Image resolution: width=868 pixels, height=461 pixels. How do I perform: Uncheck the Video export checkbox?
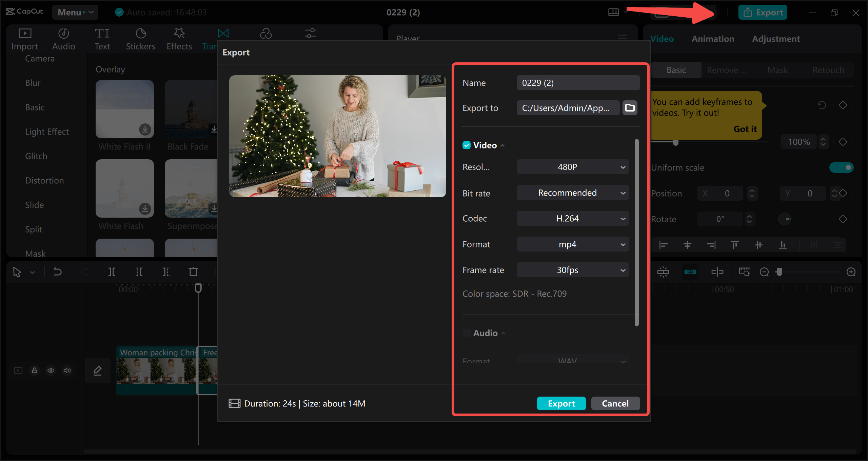click(467, 145)
